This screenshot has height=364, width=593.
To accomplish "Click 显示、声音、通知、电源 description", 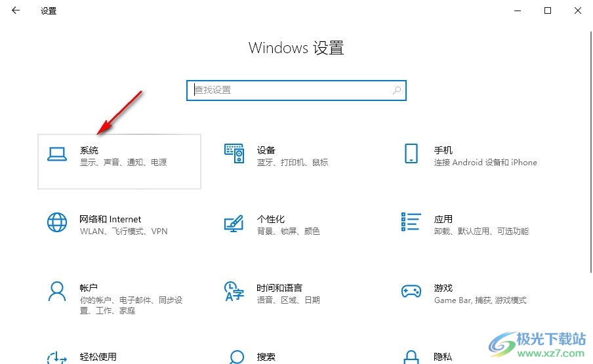I will coord(123,163).
